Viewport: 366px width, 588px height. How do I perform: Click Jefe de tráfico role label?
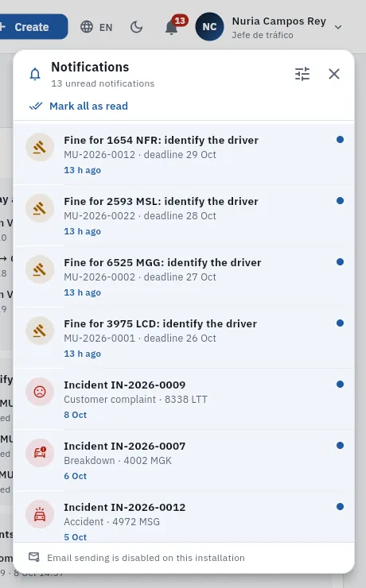(x=263, y=35)
